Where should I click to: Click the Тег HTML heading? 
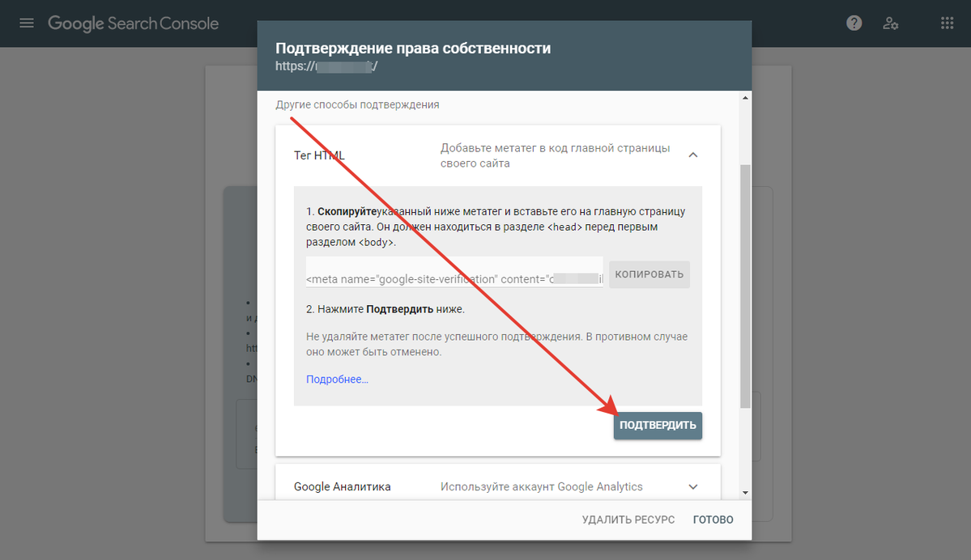[x=319, y=155]
